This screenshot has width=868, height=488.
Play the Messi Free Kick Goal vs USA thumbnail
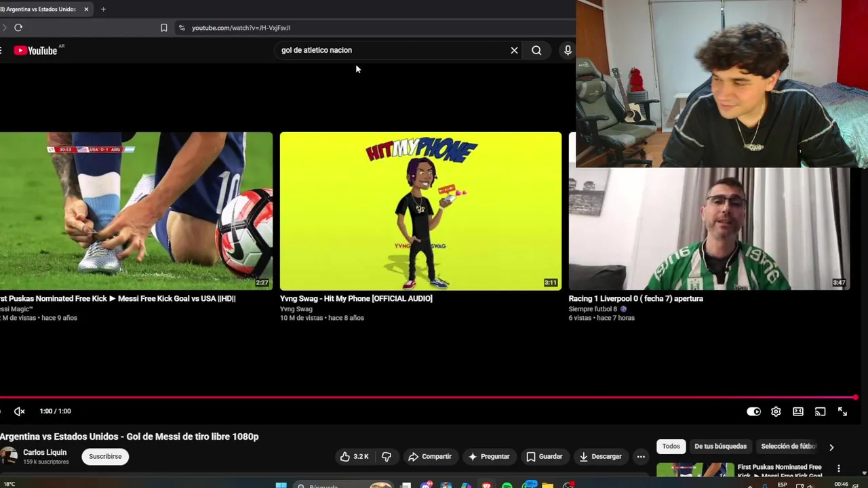(x=136, y=211)
